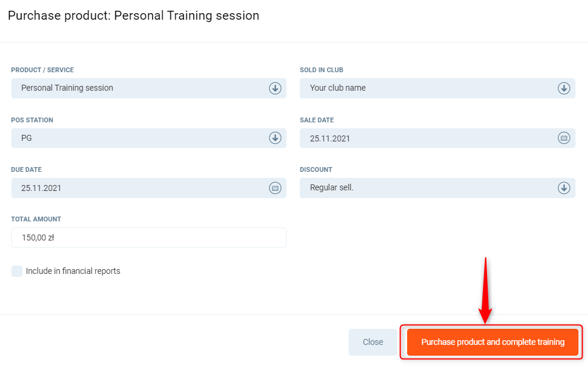Click the arrow icon in POS Station field
This screenshot has height=367, width=588.
(275, 138)
